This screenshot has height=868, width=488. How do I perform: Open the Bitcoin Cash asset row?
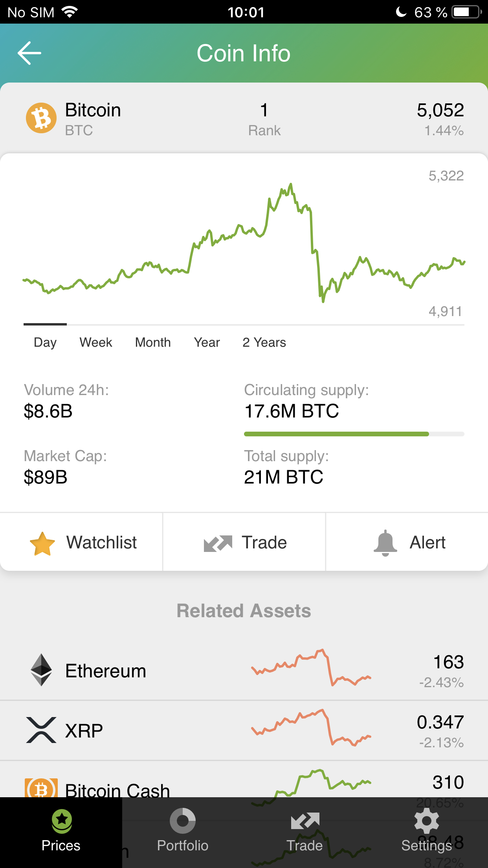[244, 780]
